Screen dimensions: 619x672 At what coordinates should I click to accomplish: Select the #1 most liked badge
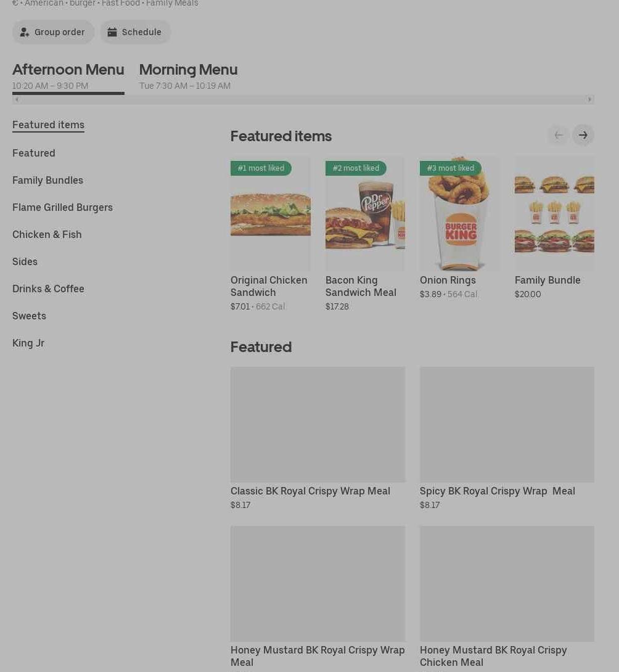pos(261,168)
